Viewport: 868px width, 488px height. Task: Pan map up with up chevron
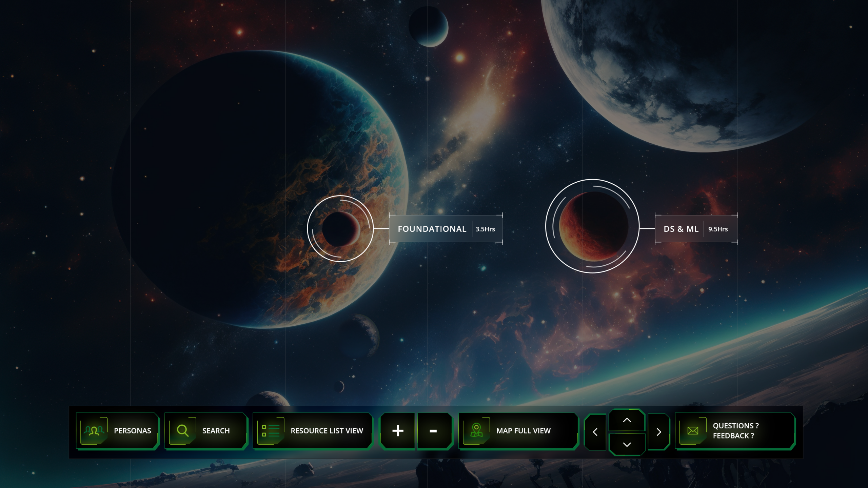point(627,420)
